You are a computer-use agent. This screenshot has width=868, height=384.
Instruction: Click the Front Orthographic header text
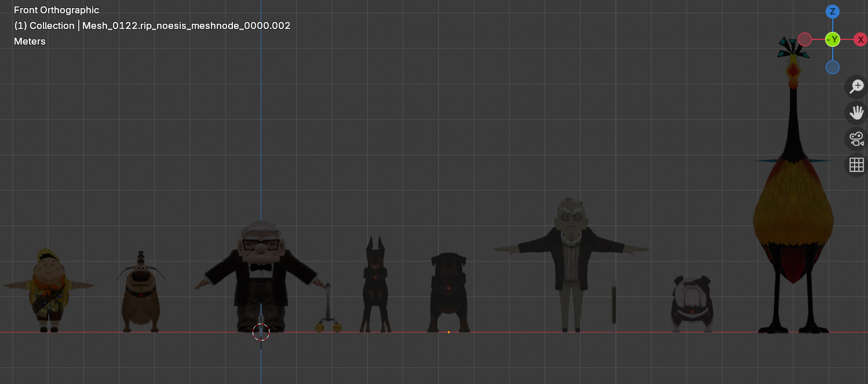coord(56,10)
